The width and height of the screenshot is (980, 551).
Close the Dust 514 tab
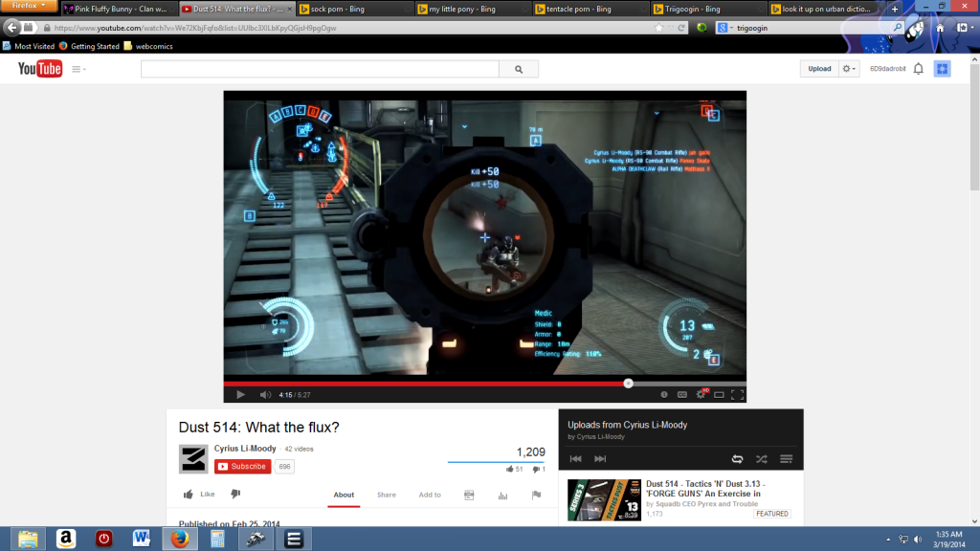coord(289,9)
